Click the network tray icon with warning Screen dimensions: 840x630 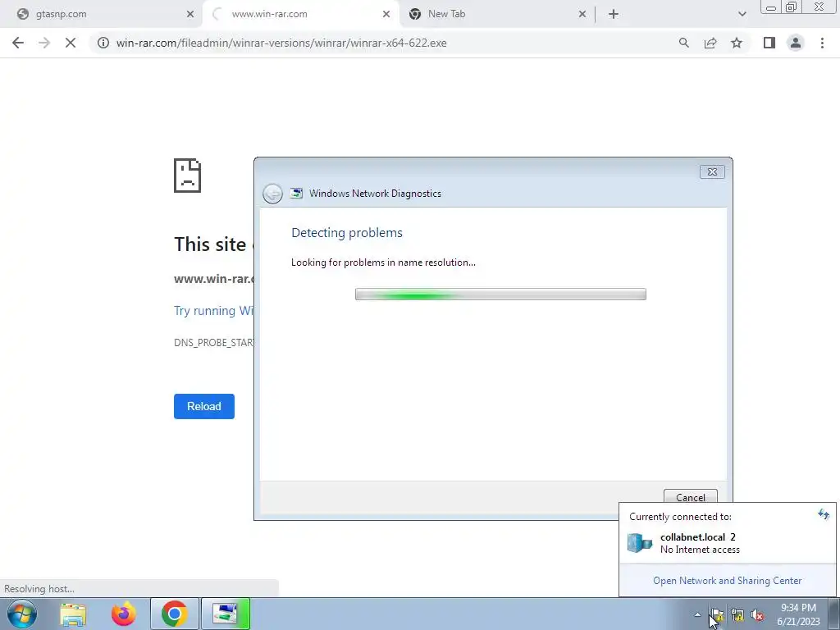click(737, 615)
